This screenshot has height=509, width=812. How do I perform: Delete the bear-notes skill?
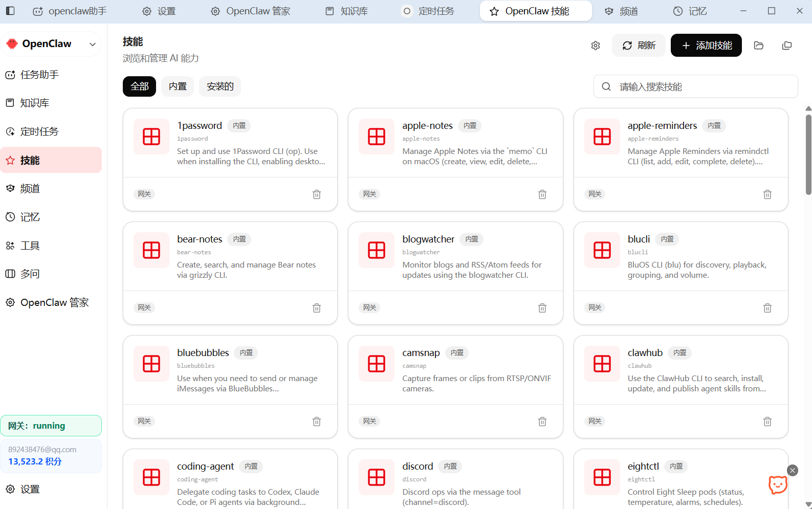(x=317, y=308)
